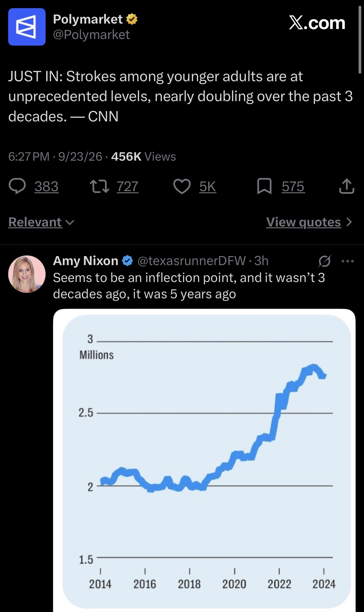Tap the repost arrows icon
Viewport: 364px width, 612px height.
tap(100, 186)
